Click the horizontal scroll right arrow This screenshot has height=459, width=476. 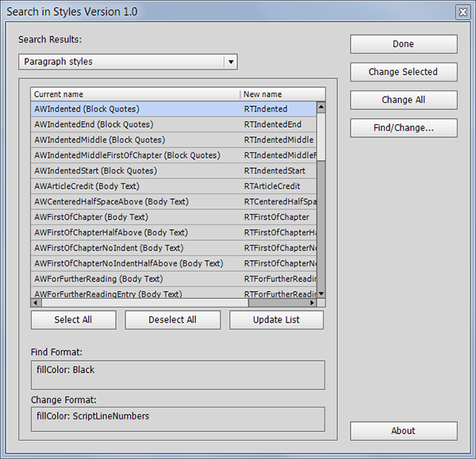(312, 303)
